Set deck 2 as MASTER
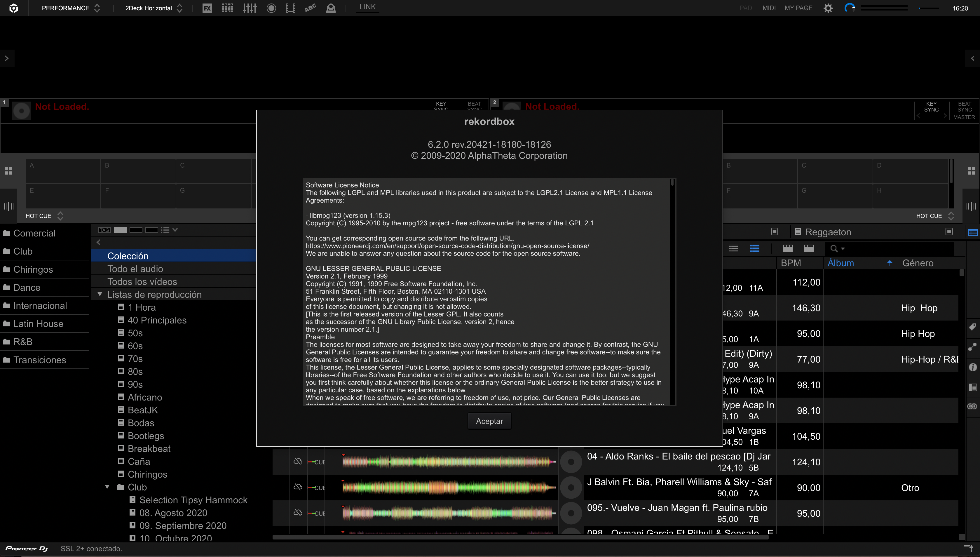Image resolution: width=980 pixels, height=557 pixels. tap(964, 117)
